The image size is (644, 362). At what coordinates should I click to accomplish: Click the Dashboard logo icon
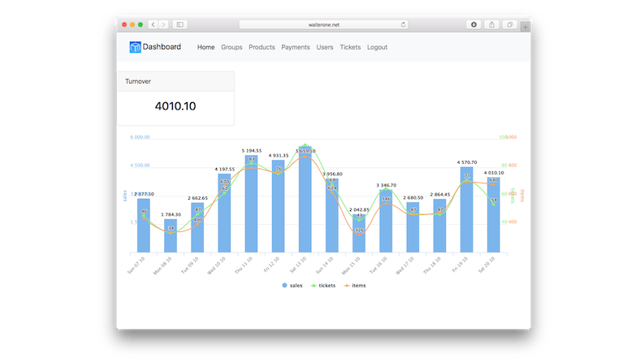pyautogui.click(x=135, y=47)
